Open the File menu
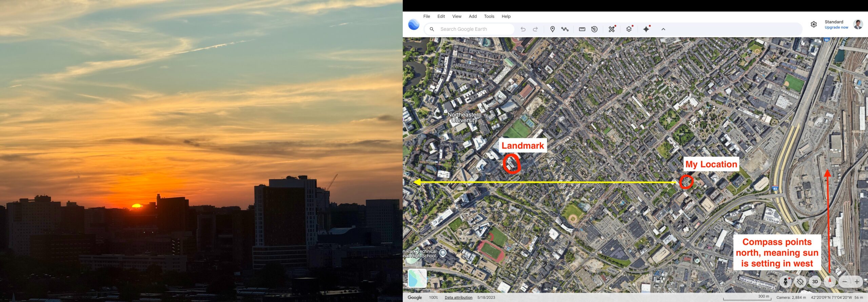Screen dimensions: 868x302 click(x=427, y=16)
